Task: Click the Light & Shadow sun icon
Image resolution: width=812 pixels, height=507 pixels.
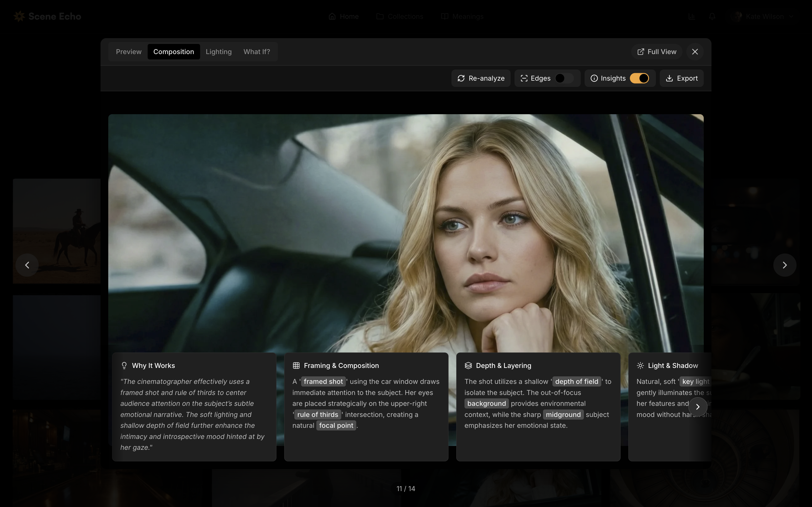Action: pyautogui.click(x=640, y=366)
